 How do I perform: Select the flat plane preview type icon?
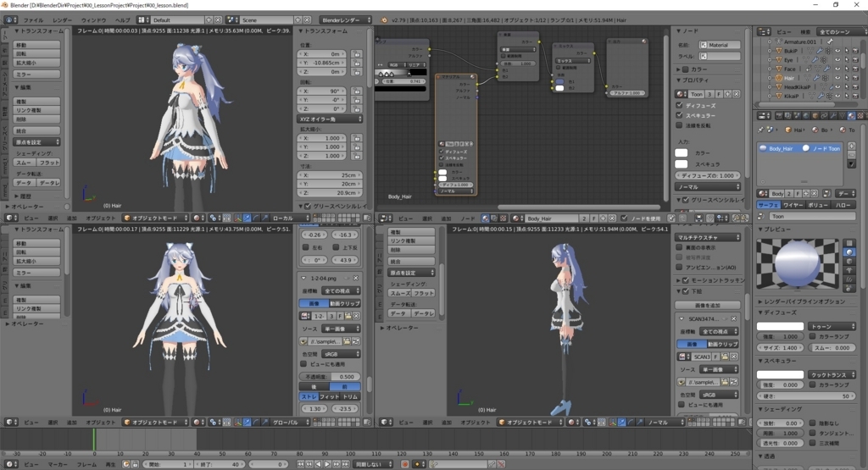click(849, 243)
